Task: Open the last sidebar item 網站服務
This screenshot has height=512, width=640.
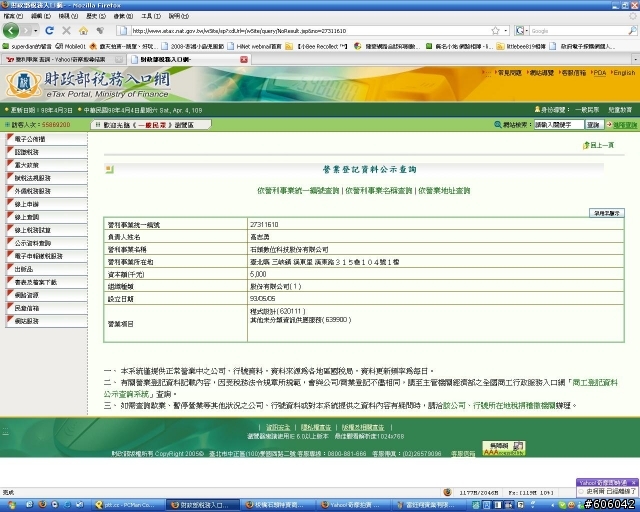Action: click(47, 321)
